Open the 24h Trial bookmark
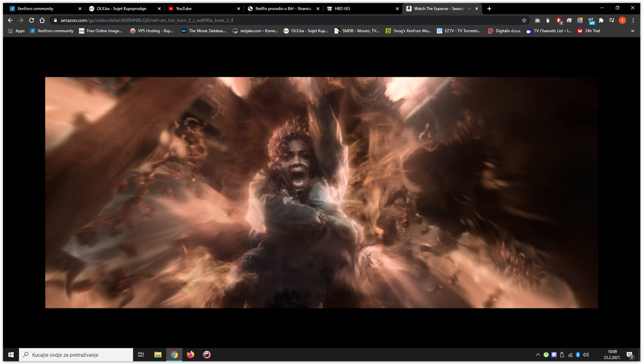 [x=589, y=31]
